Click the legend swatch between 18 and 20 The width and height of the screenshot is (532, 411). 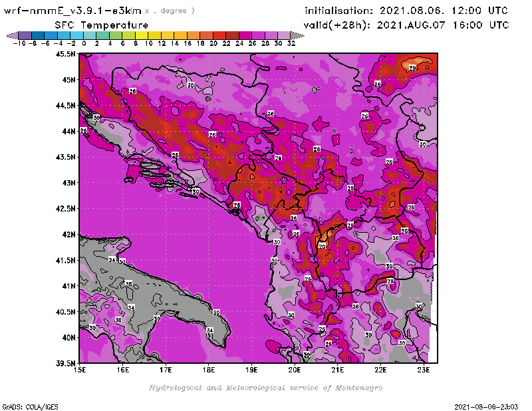pyautogui.click(x=207, y=35)
